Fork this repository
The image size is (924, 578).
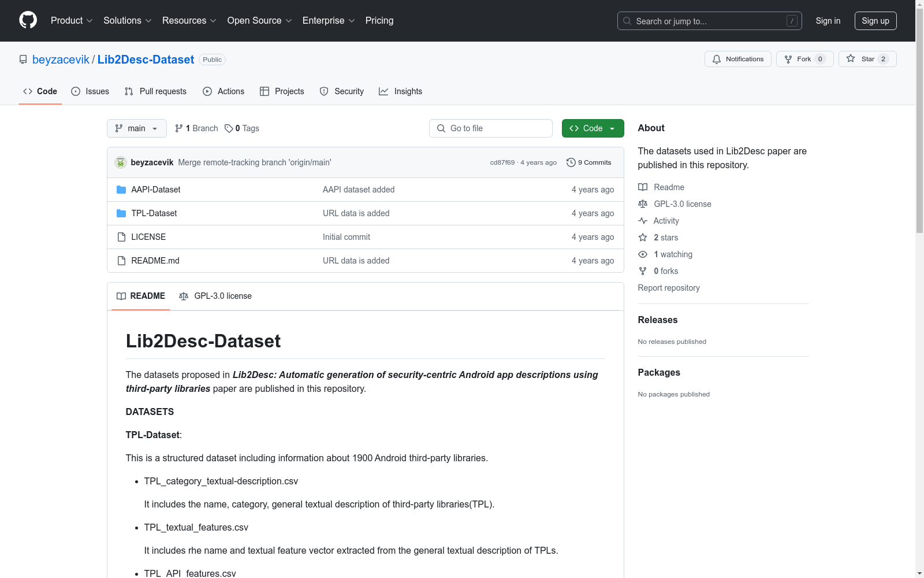click(804, 59)
